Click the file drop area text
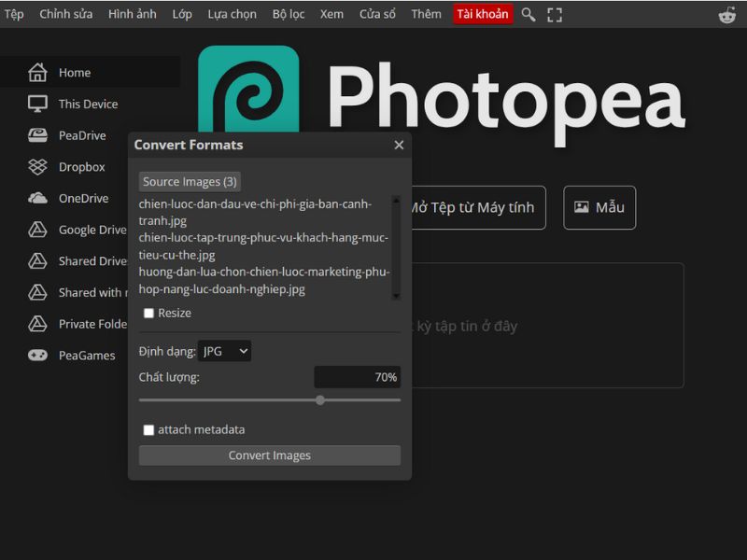The width and height of the screenshot is (747, 560). click(467, 326)
